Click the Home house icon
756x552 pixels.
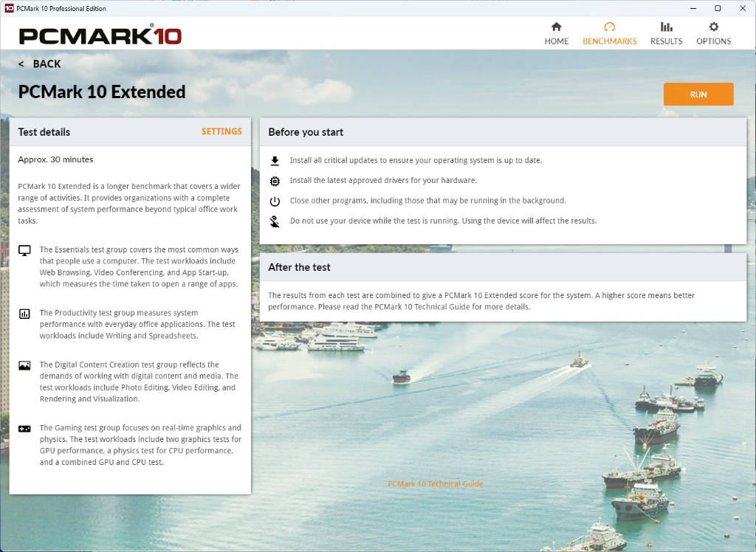click(x=557, y=27)
